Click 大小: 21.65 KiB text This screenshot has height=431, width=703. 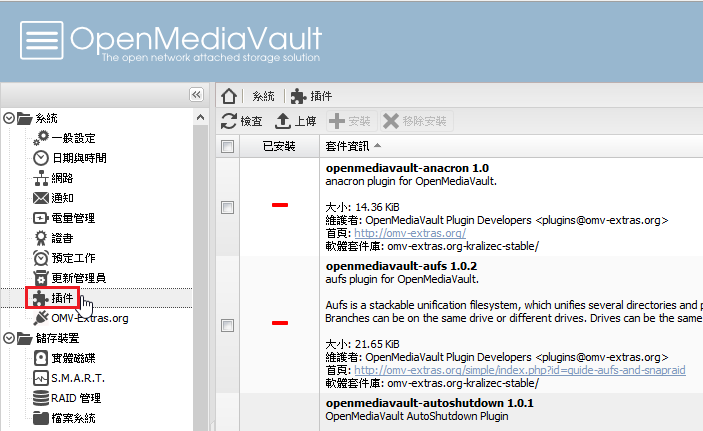coord(362,344)
